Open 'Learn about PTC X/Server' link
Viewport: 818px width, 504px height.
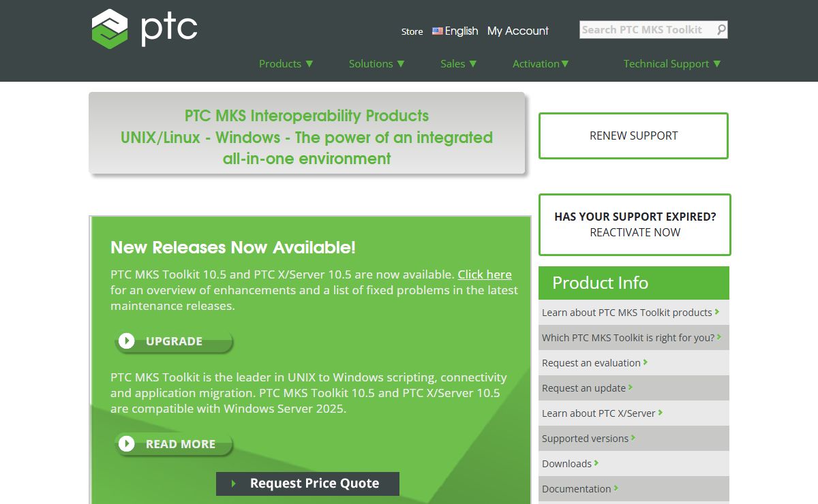603,413
